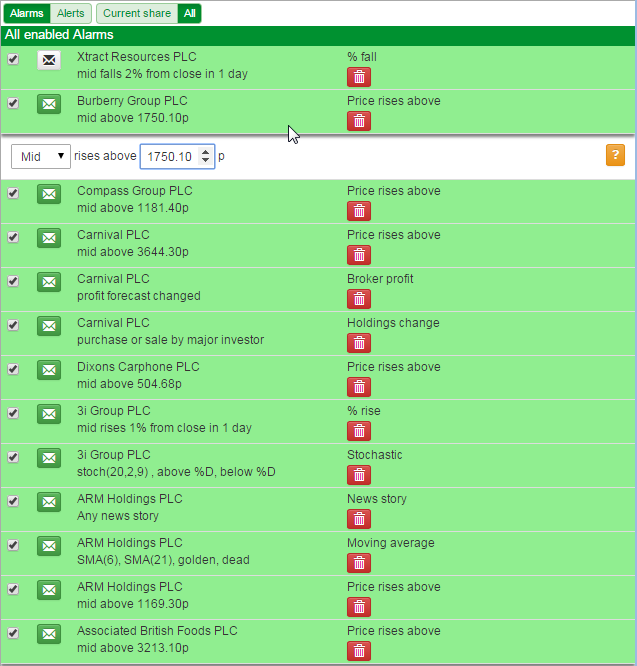This screenshot has width=637, height=666.
Task: Click the email icon for Dixons Carphone PLC
Action: (x=49, y=370)
